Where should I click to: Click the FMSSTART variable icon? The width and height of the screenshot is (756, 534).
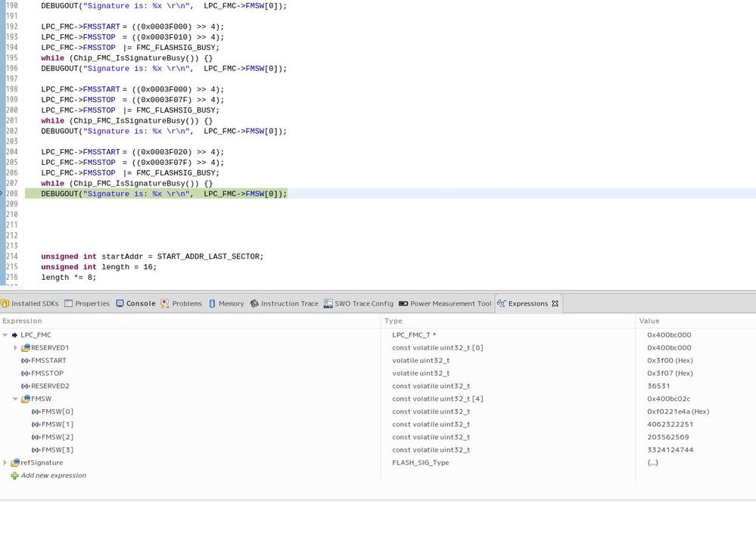tap(26, 361)
